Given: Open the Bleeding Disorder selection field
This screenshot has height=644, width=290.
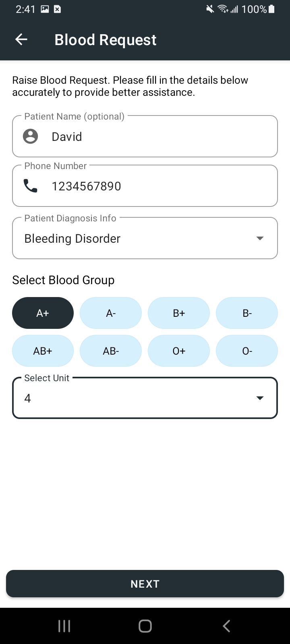Looking at the screenshot, I should pos(145,238).
